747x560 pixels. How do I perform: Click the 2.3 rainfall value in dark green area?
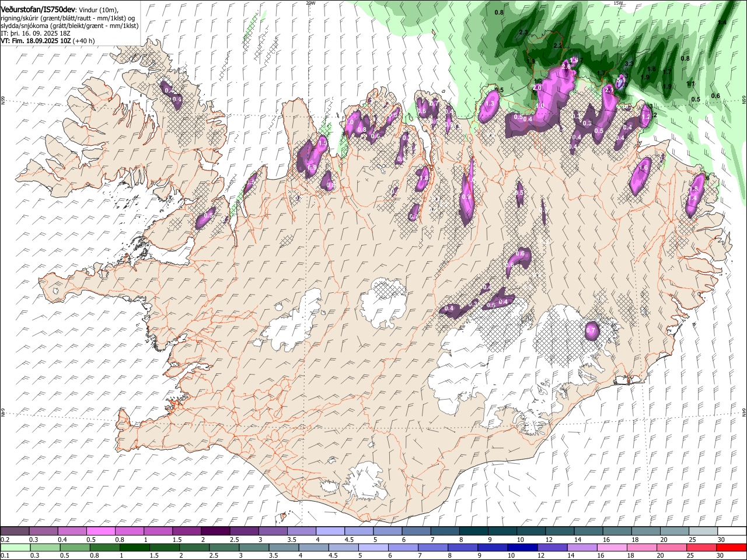click(x=523, y=33)
